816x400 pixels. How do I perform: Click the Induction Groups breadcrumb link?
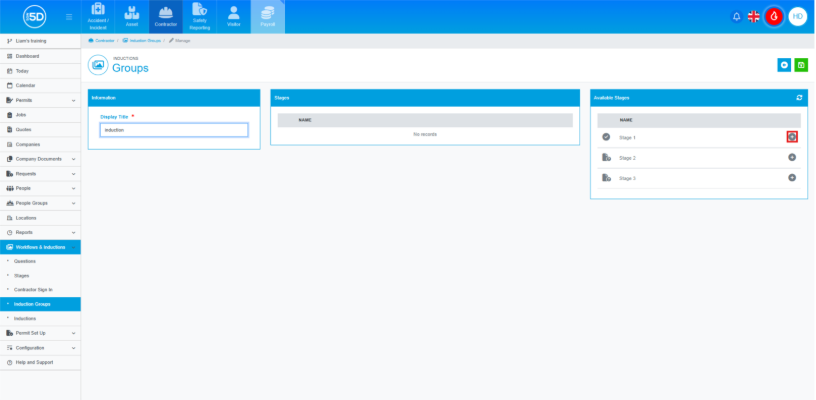pyautogui.click(x=142, y=40)
